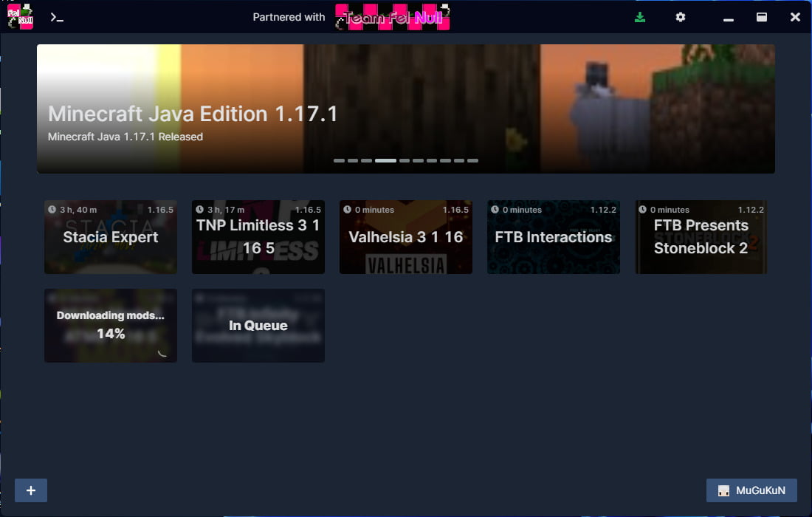Select the TNP Limitless 3 instance
Viewport: 812px width, 517px height.
(258, 237)
